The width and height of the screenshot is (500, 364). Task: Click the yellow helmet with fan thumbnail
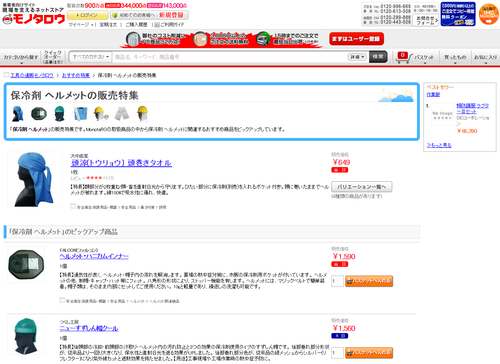(x=101, y=114)
